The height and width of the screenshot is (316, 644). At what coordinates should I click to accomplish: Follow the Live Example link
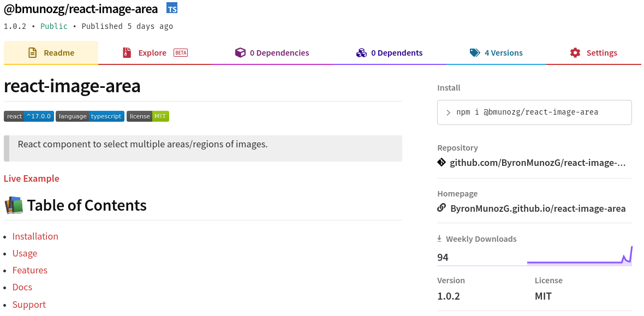point(31,178)
